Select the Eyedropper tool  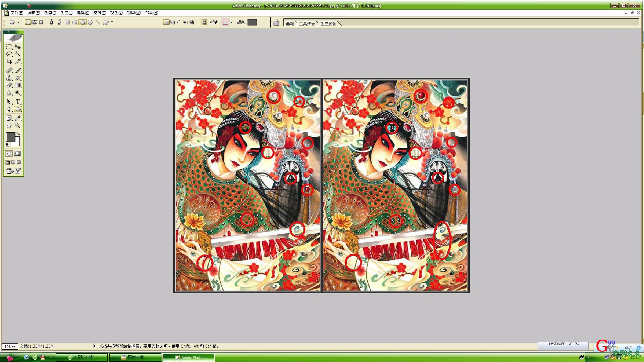[18, 118]
